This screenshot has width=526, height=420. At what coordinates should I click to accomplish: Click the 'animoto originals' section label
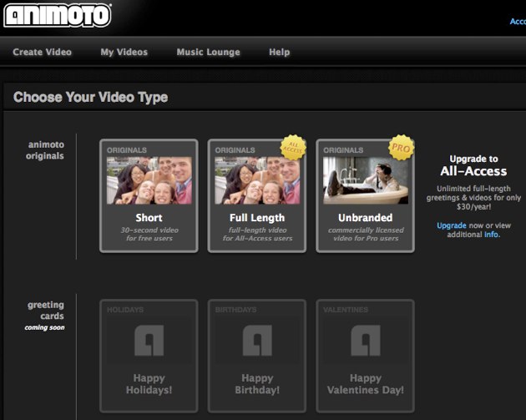coord(45,150)
